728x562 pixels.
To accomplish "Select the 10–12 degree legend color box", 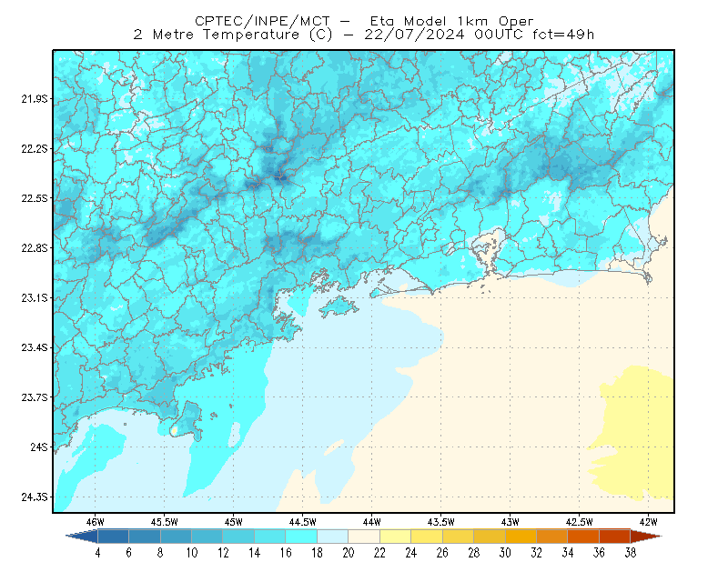I will (207, 537).
